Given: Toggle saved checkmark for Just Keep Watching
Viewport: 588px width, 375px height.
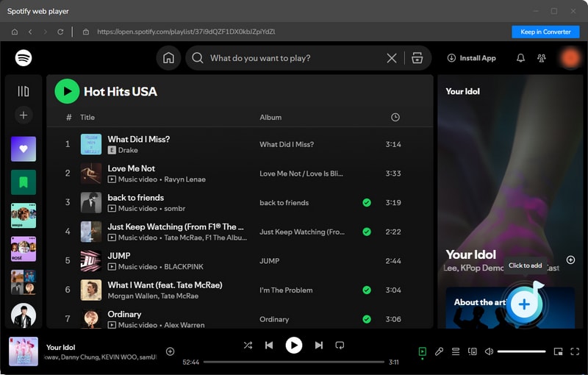Looking at the screenshot, I should tap(367, 232).
